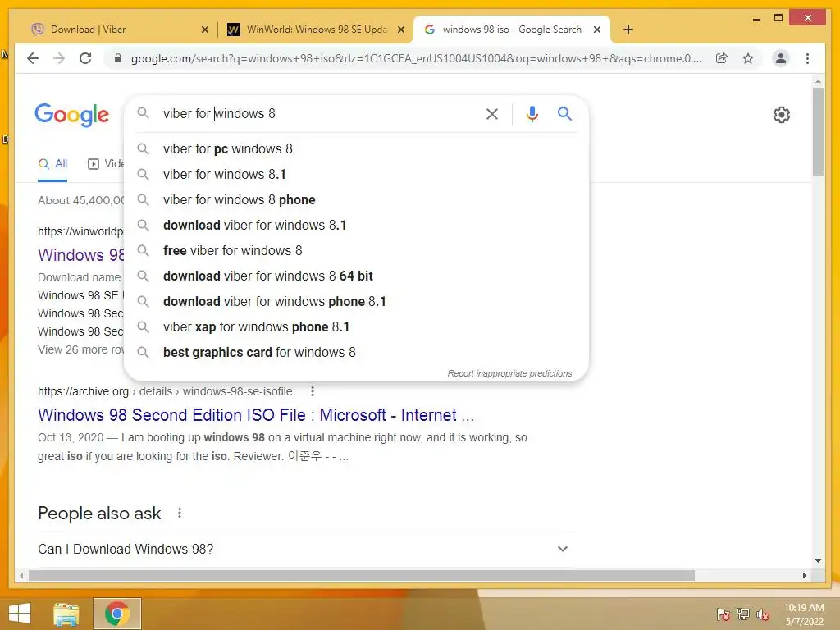This screenshot has width=840, height=630.
Task: Click the blue search magnifier button
Action: coord(564,113)
